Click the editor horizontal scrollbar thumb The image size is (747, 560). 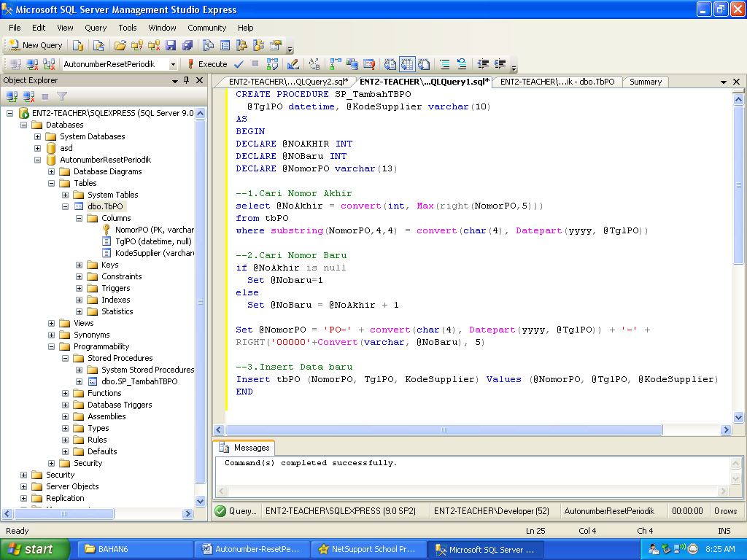(445, 430)
